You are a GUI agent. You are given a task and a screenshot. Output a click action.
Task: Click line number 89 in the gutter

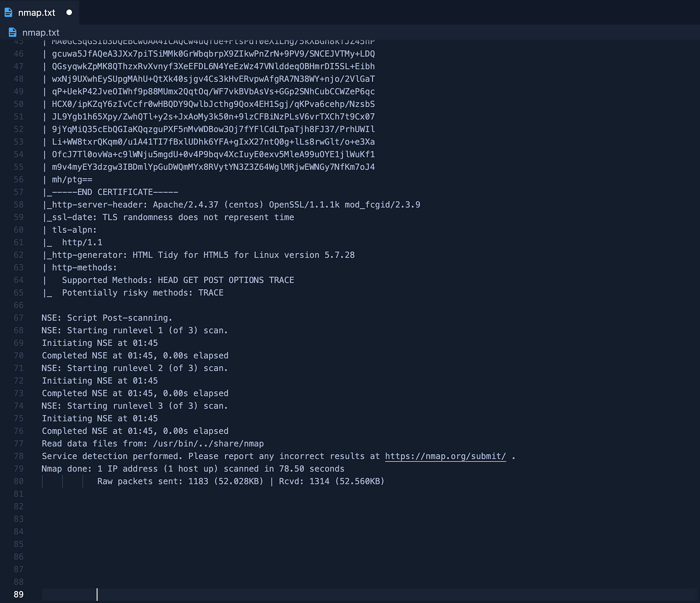(x=18, y=594)
